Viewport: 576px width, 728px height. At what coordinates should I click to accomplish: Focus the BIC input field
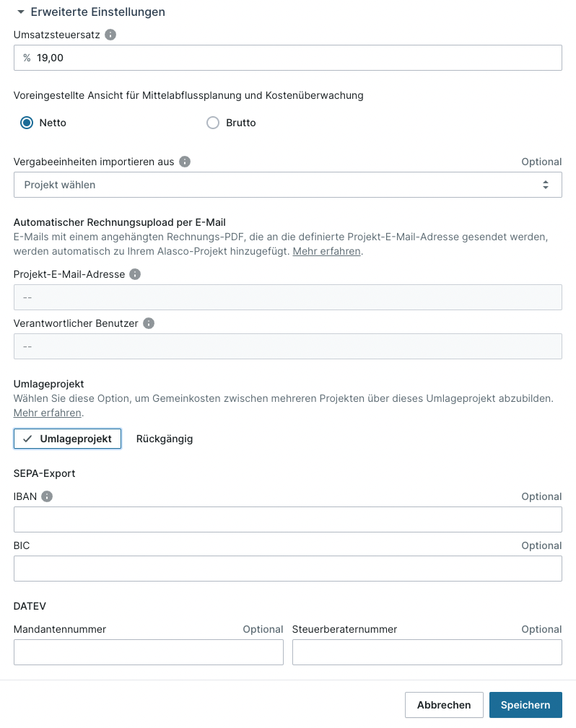pyautogui.click(x=287, y=569)
